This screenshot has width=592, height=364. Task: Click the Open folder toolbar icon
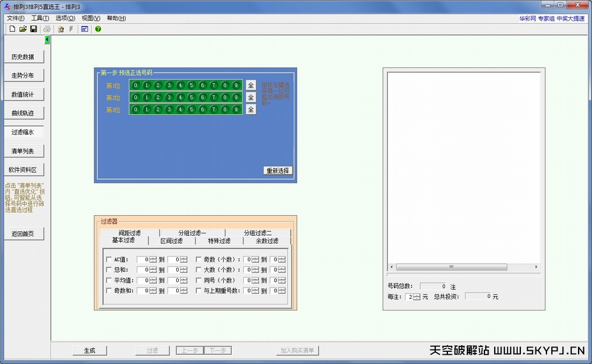click(22, 29)
